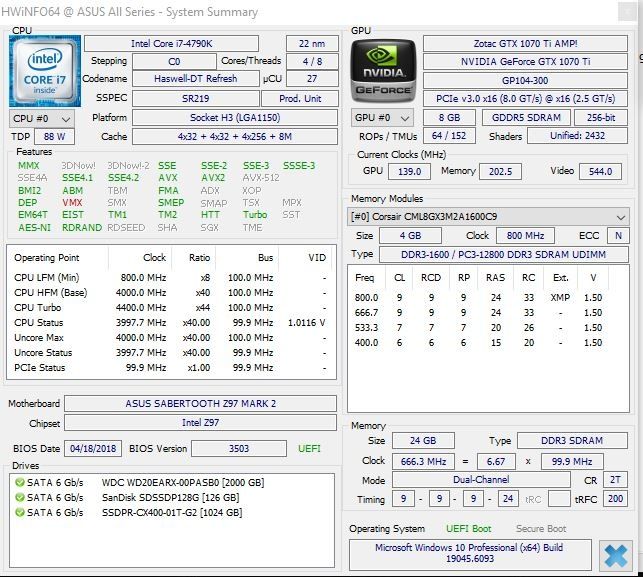643x577 pixels.
Task: Click the SanDisk SDSSDP128G drive status icon
Action: [x=19, y=497]
